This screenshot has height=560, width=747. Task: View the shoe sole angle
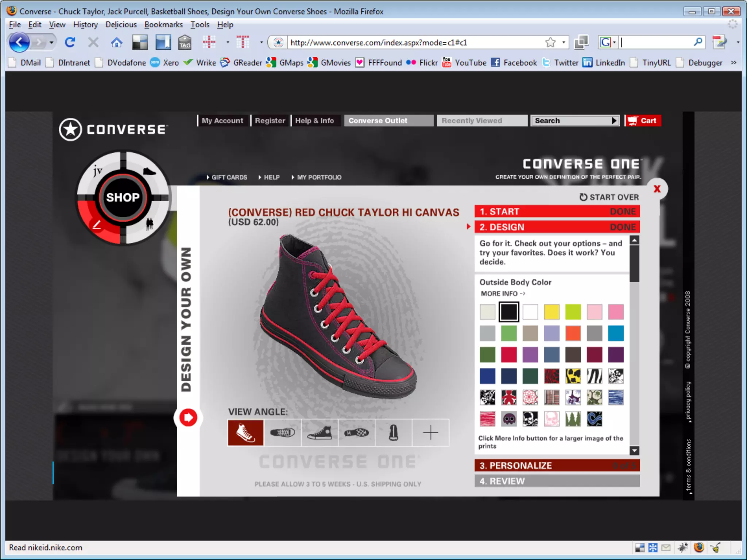click(x=356, y=433)
